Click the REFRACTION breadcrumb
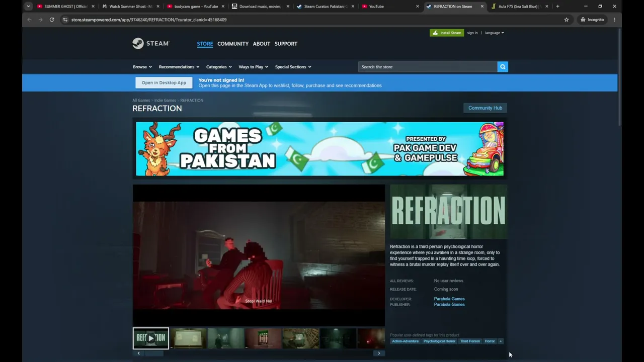This screenshot has width=644, height=362. 192,101
